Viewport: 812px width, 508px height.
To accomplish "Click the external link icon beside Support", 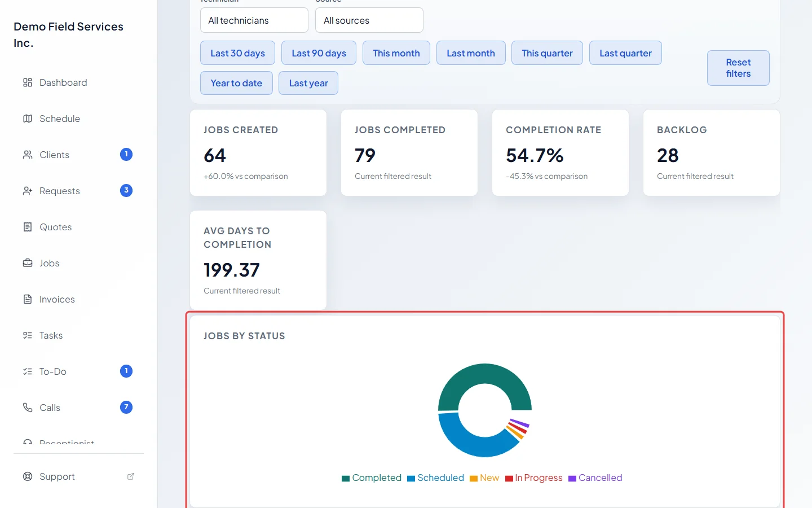I will coord(131,476).
